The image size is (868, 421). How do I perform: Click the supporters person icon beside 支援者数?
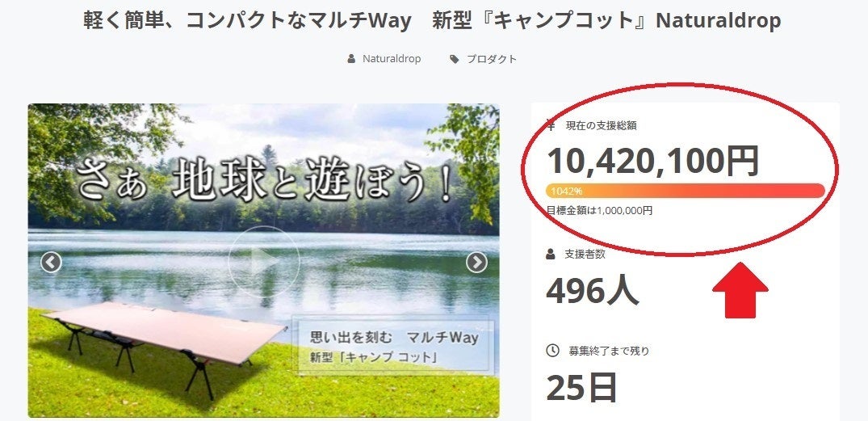coord(551,254)
